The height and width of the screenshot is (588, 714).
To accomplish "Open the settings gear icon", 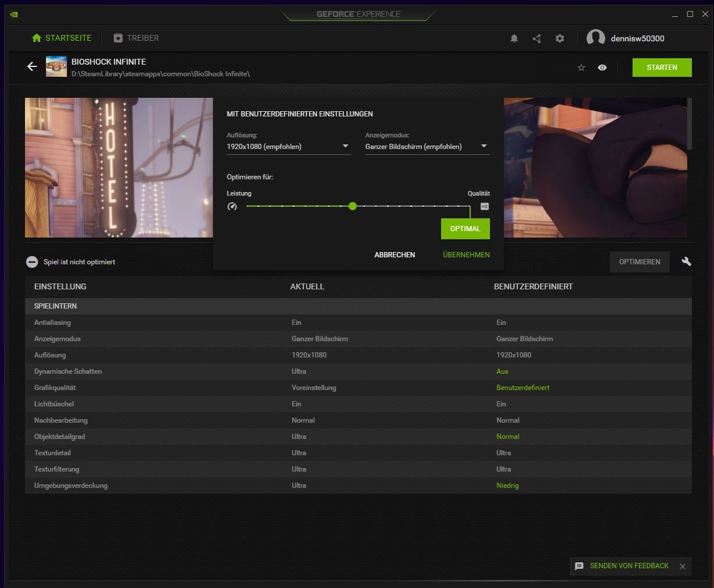I will coord(560,38).
